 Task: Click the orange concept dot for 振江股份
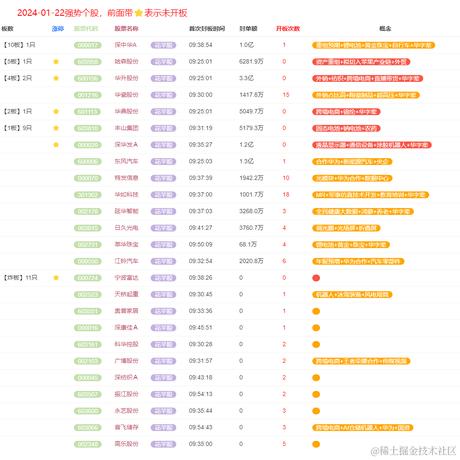(316, 394)
